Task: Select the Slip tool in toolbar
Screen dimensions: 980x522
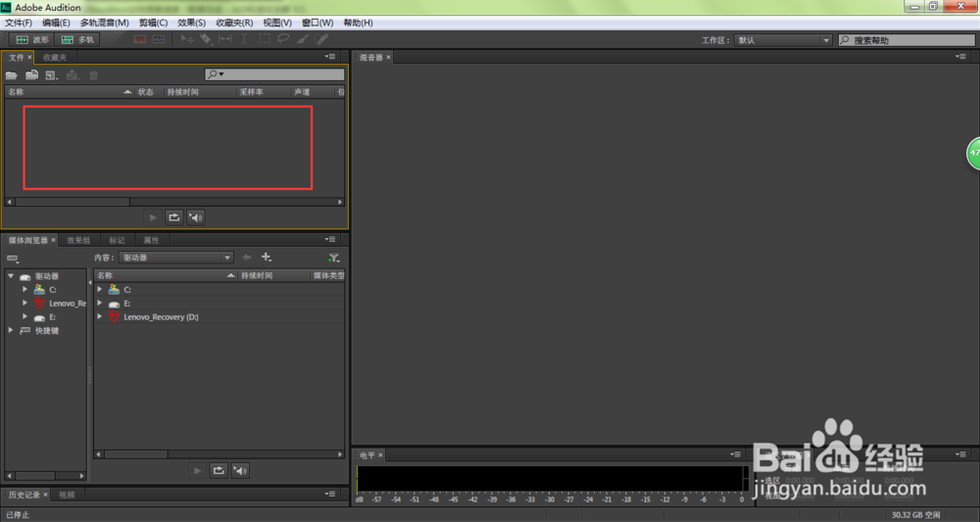Action: click(225, 39)
